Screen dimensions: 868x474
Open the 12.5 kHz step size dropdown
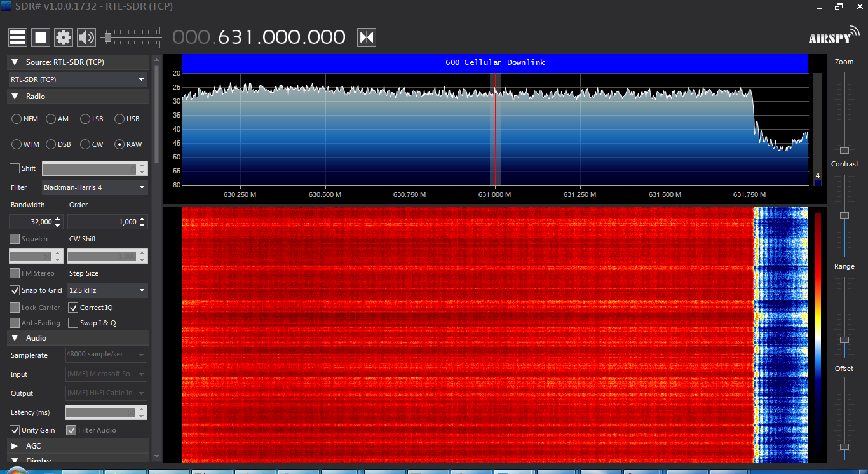[x=107, y=290]
